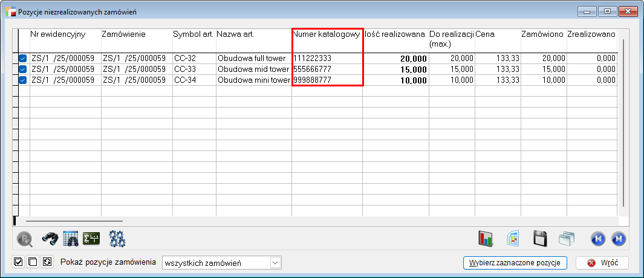Click the floppy disk save icon
Image resolution: width=644 pixels, height=278 pixels.
(x=540, y=239)
